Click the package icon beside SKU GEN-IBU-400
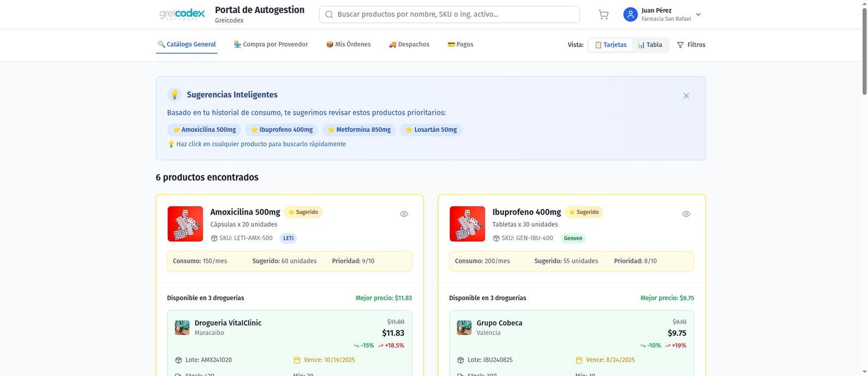The image size is (868, 376). (x=496, y=238)
